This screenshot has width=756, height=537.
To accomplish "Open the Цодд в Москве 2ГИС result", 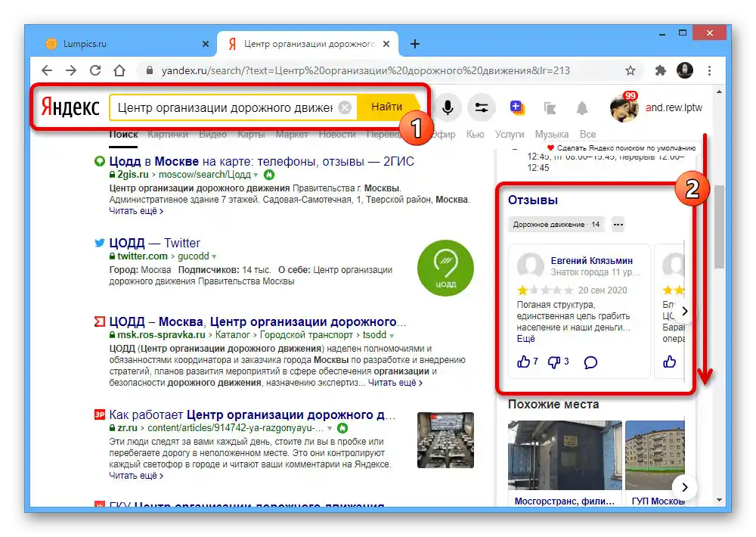I will tap(262, 162).
